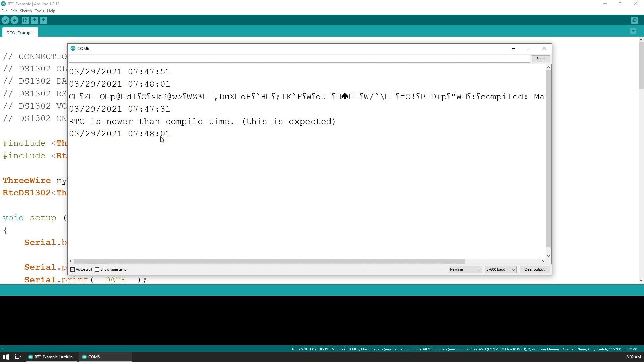644x362 pixels.
Task: Click the serial output horizontal scrollbar
Action: [x=268, y=261]
